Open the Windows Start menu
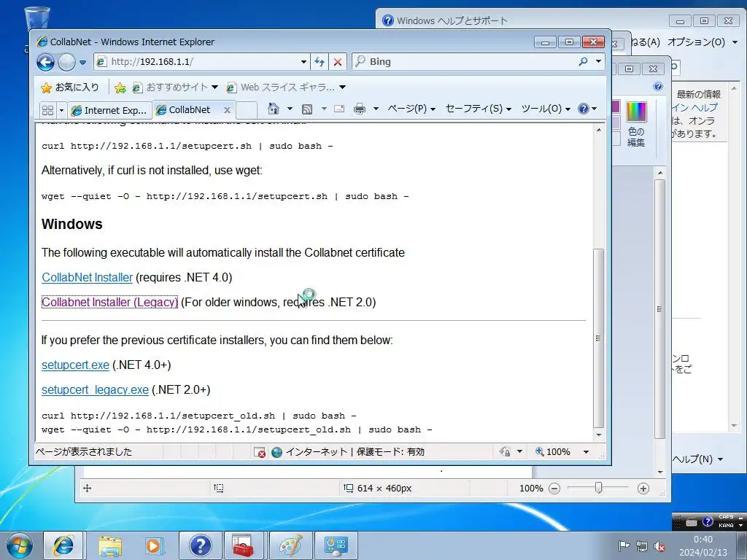747x560 pixels. click(19, 545)
